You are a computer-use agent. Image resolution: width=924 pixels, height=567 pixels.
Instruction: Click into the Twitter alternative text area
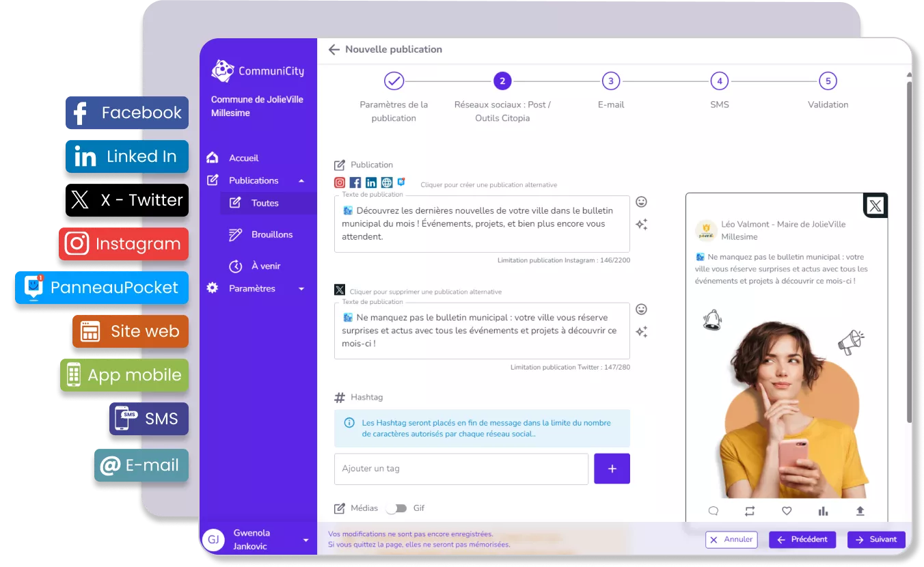tap(482, 331)
